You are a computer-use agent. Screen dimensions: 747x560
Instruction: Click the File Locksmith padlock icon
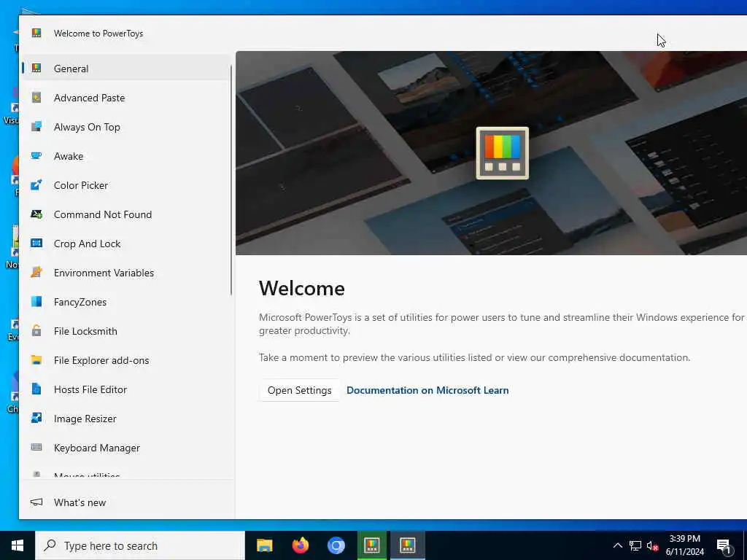click(x=36, y=331)
